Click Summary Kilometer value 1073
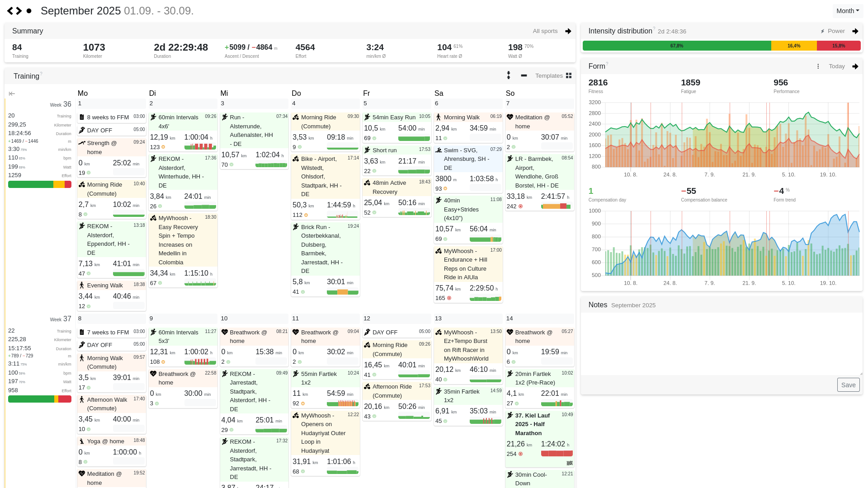868x488 pixels. pos(94,47)
